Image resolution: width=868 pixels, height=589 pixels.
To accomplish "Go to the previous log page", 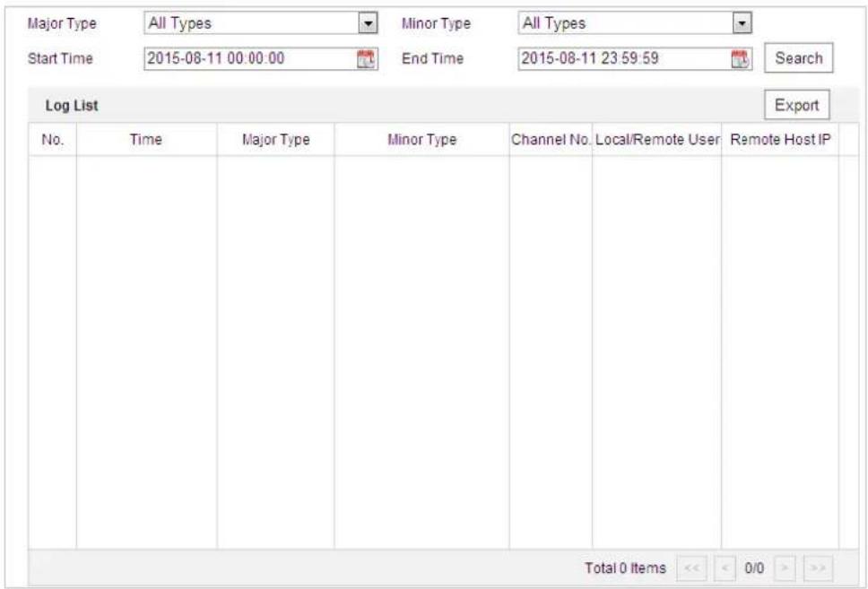I will pyautogui.click(x=725, y=568).
